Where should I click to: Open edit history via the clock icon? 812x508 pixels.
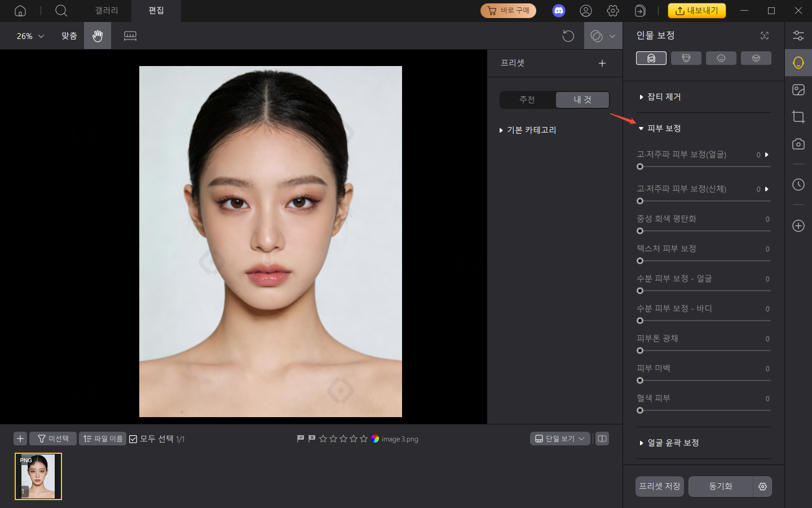pos(798,185)
